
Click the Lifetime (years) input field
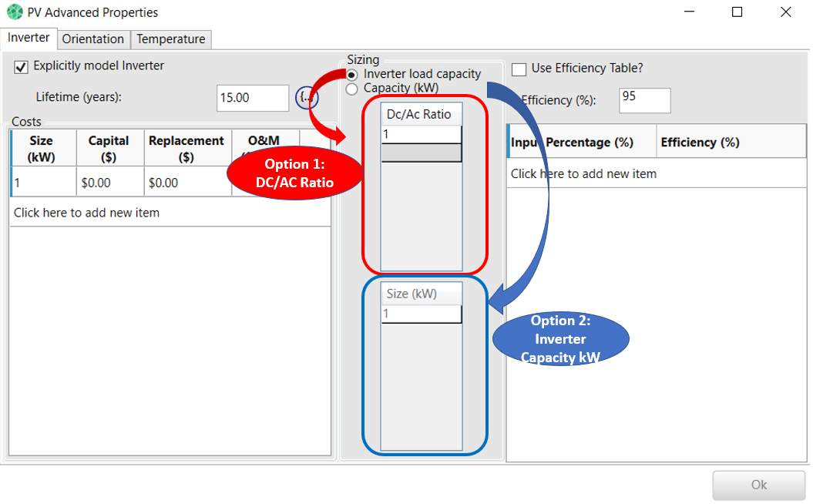point(252,98)
